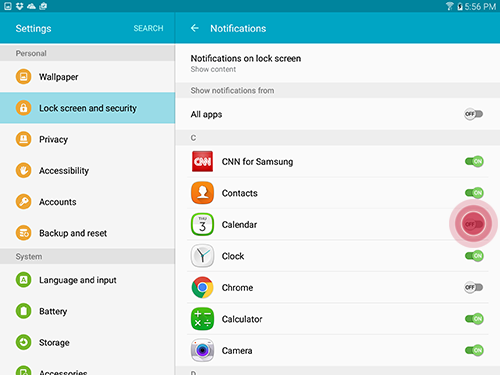This screenshot has width=500, height=375.
Task: Tap the battery status bar icon
Action: tap(460, 6)
